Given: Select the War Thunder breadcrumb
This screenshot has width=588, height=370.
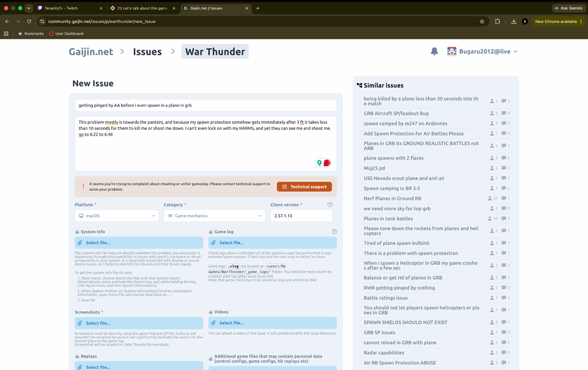Looking at the screenshot, I should pos(215,52).
